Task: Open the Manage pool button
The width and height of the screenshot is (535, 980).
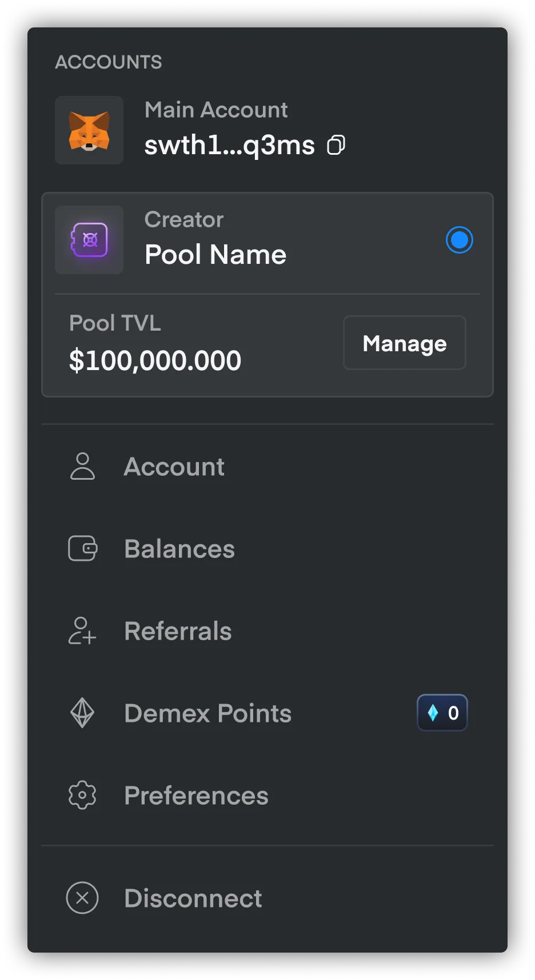Action: (405, 343)
